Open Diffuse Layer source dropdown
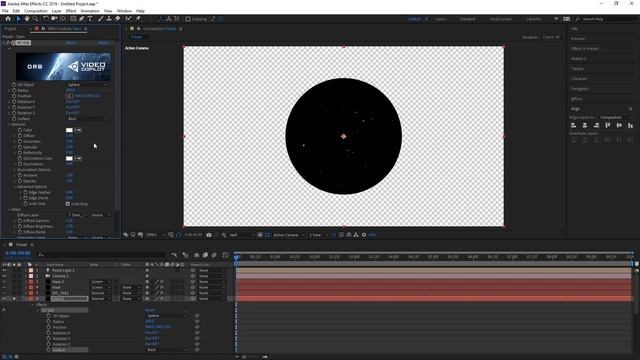 tap(101, 215)
